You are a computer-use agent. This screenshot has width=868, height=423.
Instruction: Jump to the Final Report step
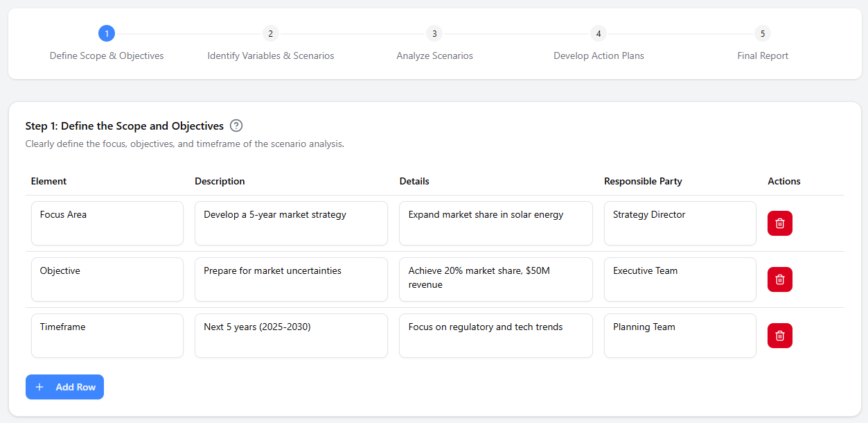[762, 55]
